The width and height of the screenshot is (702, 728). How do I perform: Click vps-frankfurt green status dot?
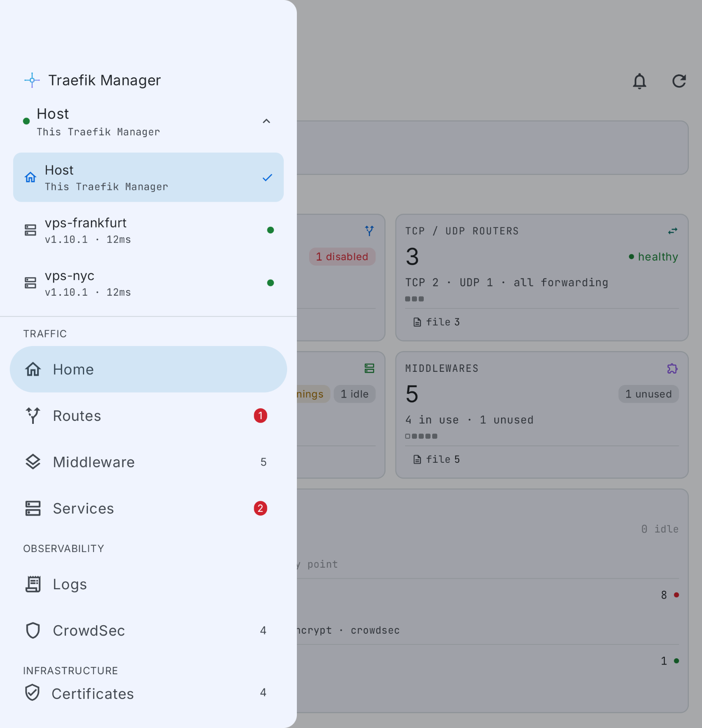coord(271,230)
